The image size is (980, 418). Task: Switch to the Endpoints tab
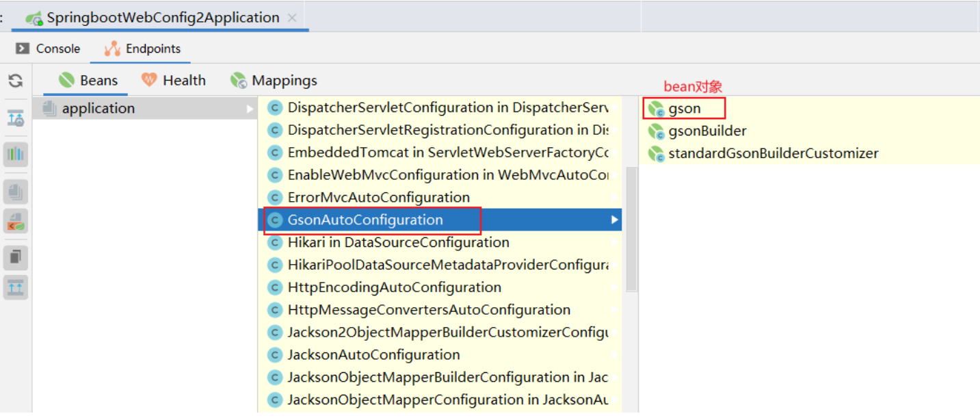click(142, 49)
